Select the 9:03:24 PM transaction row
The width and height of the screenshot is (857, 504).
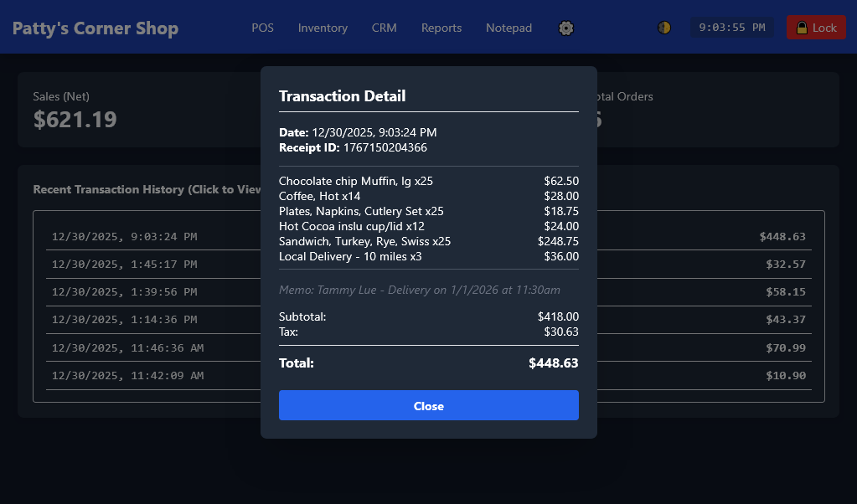125,237
